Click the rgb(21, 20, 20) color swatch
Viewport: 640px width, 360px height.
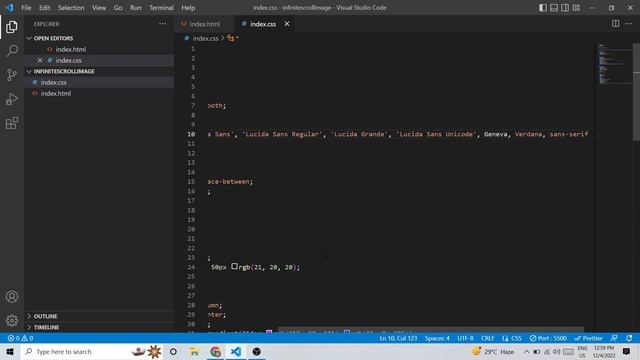234,267
